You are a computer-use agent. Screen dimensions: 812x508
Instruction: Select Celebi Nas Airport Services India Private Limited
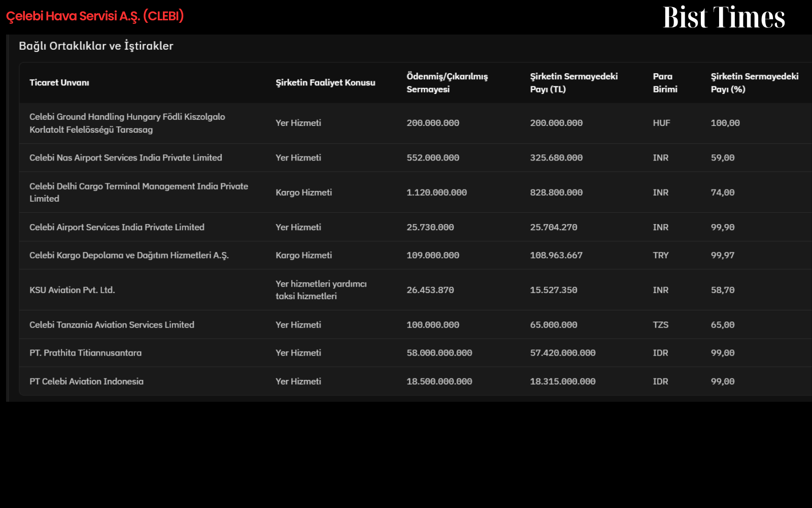tap(126, 158)
